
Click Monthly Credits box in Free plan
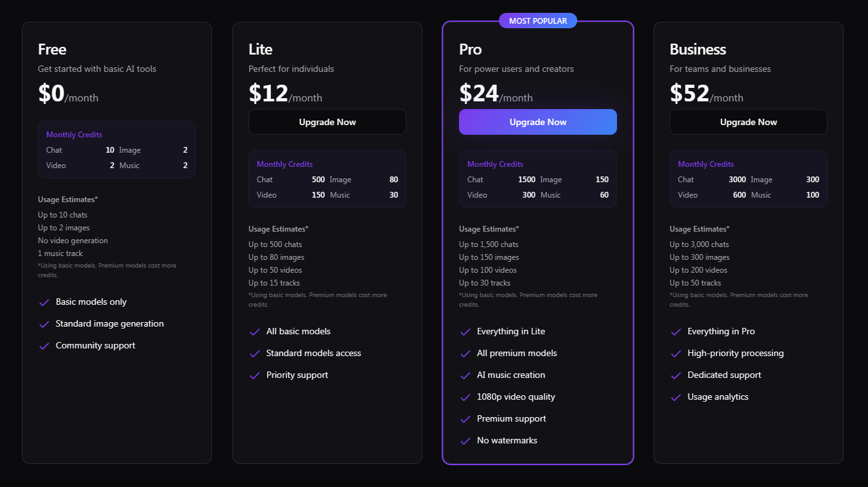click(117, 150)
